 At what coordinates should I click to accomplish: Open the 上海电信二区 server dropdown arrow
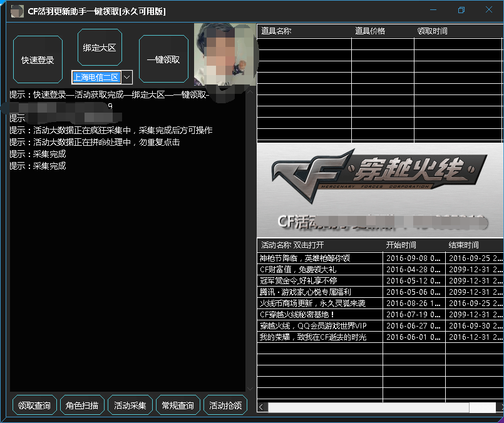pos(127,78)
